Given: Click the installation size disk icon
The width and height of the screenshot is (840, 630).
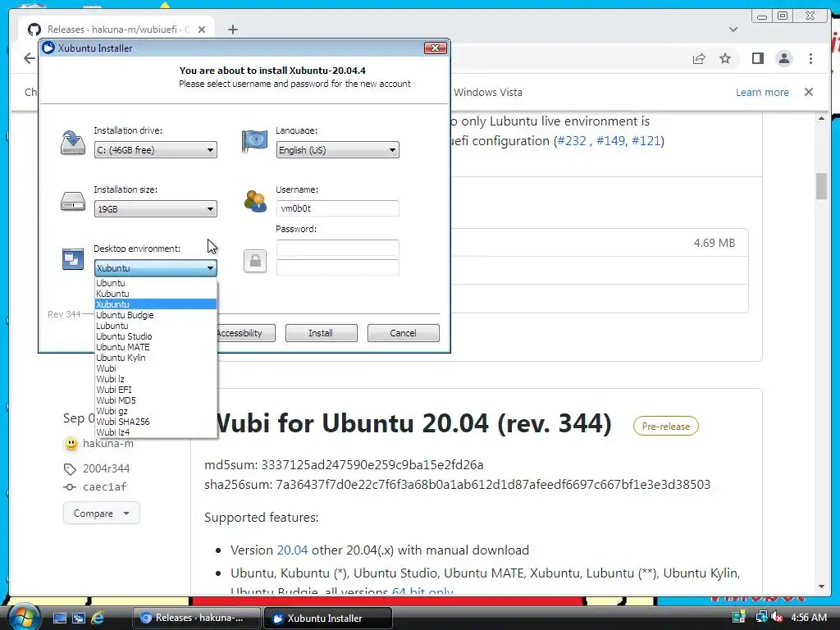Looking at the screenshot, I should [x=72, y=202].
